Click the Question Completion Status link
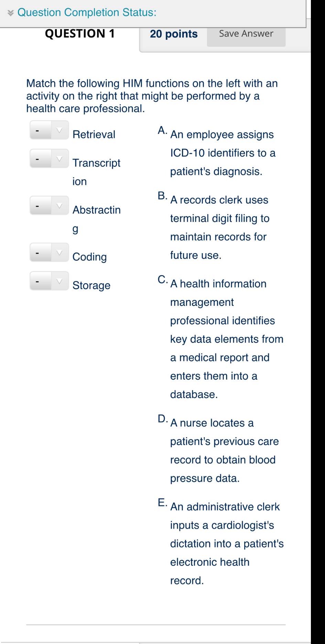325x644 pixels. tap(87, 12)
